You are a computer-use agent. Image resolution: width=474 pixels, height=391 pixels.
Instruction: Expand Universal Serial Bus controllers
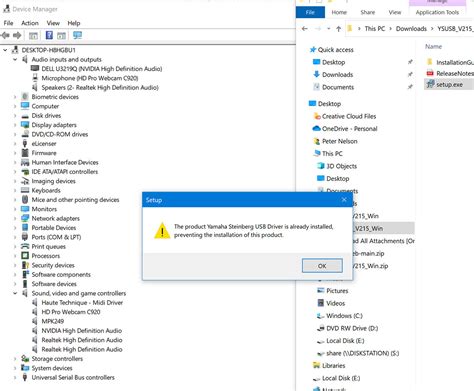pos(15,377)
